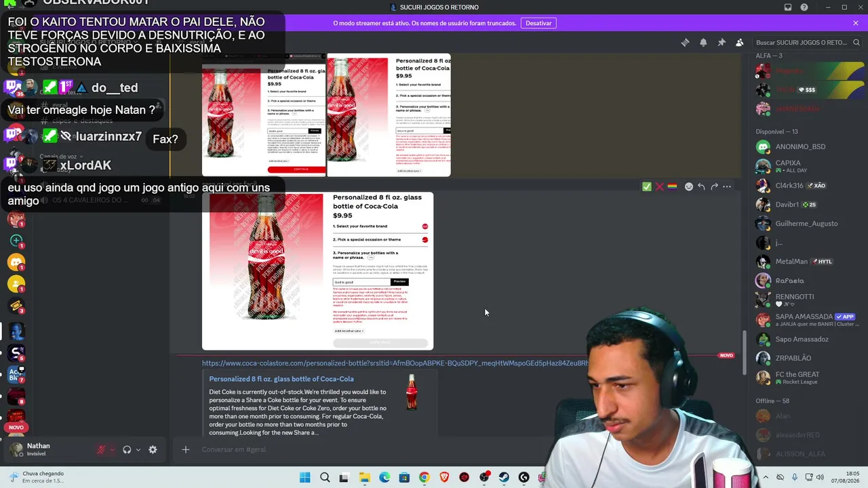Open the S logo server
The image size is (868, 488).
click(x=16, y=352)
